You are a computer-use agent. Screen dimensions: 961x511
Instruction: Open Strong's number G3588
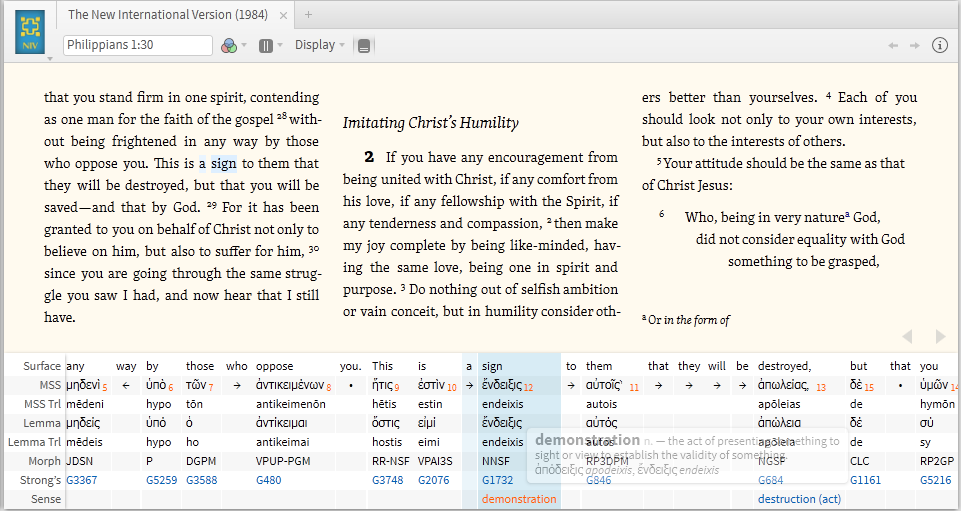coord(202,480)
